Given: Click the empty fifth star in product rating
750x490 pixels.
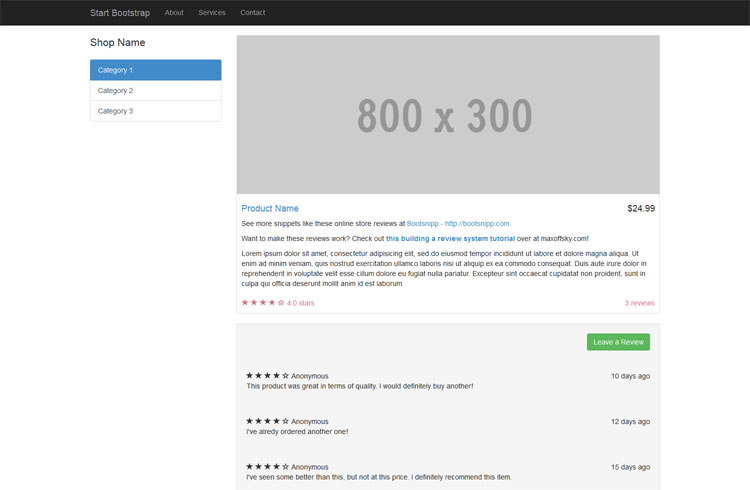Looking at the screenshot, I should [x=281, y=302].
